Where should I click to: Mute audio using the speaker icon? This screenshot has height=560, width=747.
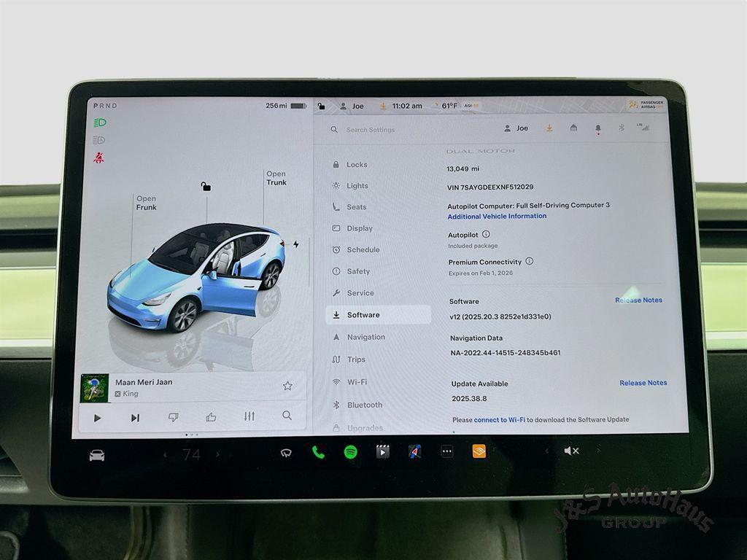tap(571, 451)
